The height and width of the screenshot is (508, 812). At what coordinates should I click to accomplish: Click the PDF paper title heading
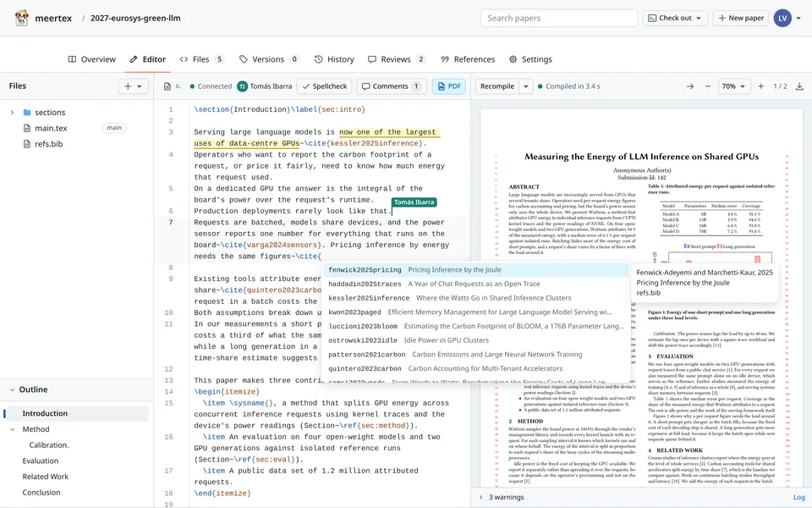pyautogui.click(x=642, y=157)
